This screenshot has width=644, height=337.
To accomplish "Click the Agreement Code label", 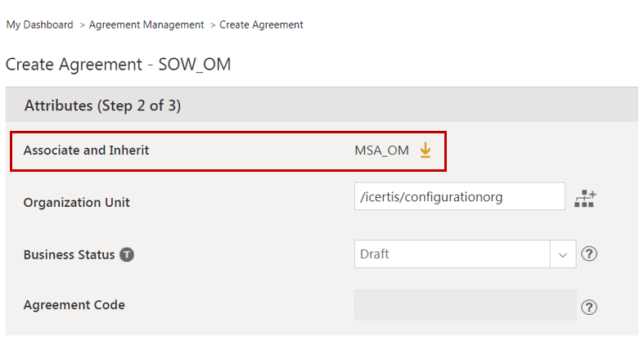I will (74, 305).
